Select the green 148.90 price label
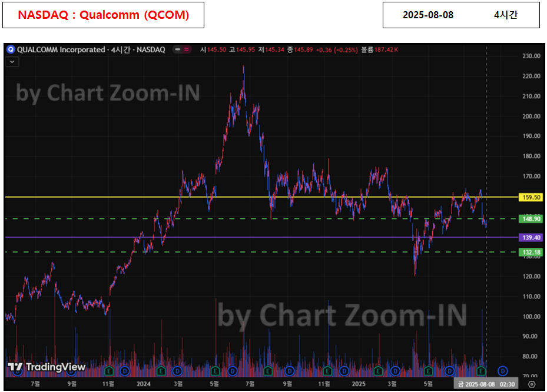The width and height of the screenshot is (547, 392). 531,219
